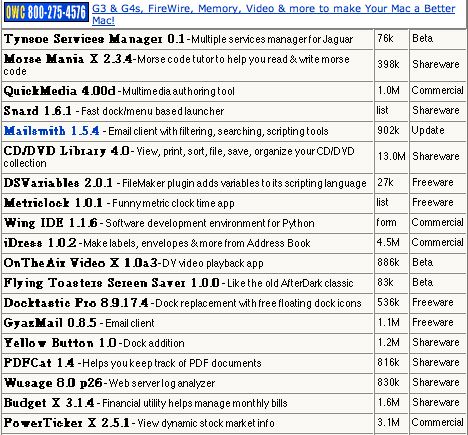Open iDress 1.0.2 entry

tap(40, 243)
